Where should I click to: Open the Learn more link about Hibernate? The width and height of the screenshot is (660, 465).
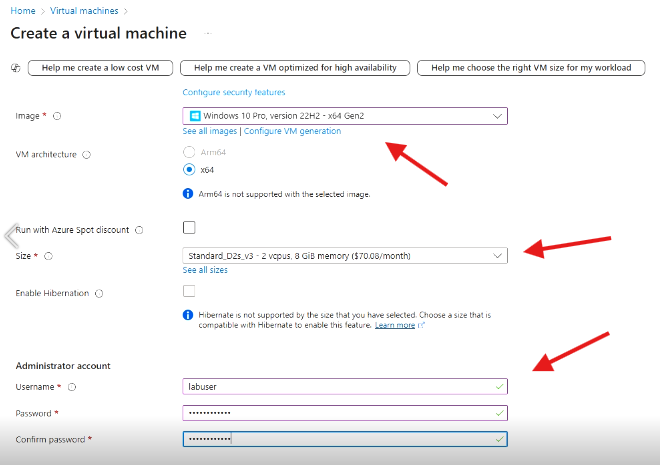pos(395,325)
